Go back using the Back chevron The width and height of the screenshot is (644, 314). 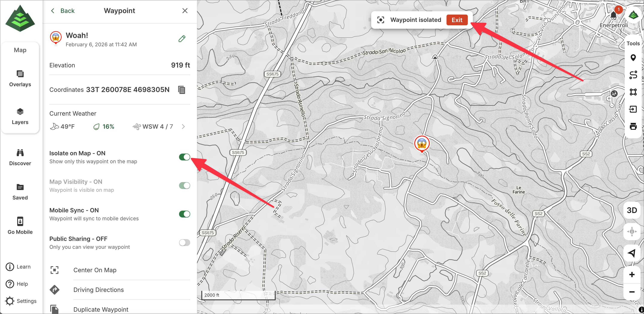[62, 11]
